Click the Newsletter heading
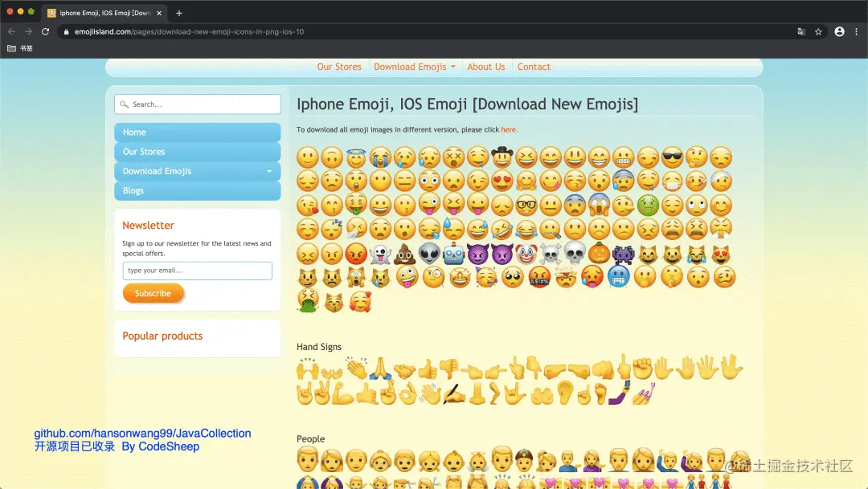The image size is (868, 489). pos(148,225)
